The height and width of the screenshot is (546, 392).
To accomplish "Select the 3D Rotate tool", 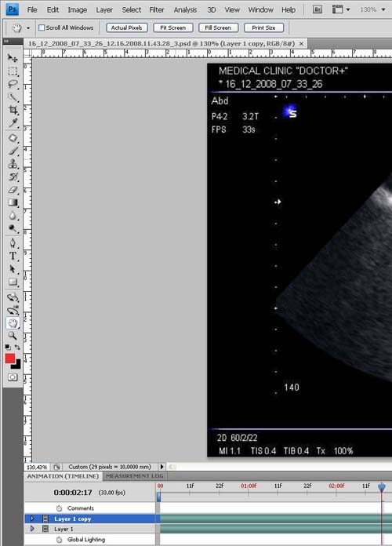I will 13,297.
